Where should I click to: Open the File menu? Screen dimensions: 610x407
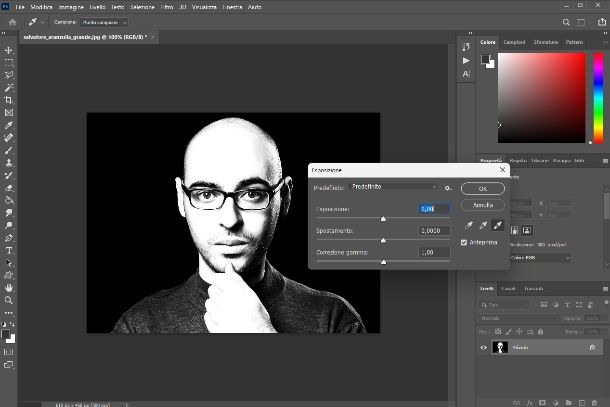click(20, 7)
